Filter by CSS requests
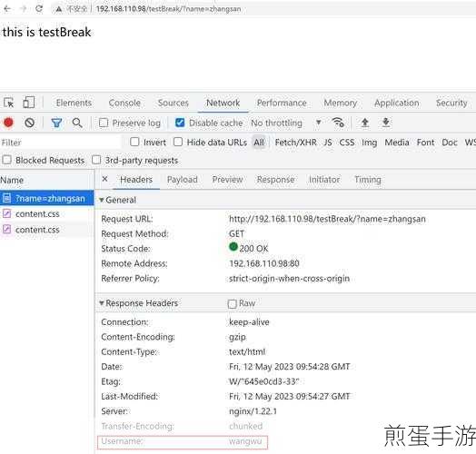Viewport: 476px width, 454px height. [x=347, y=143]
